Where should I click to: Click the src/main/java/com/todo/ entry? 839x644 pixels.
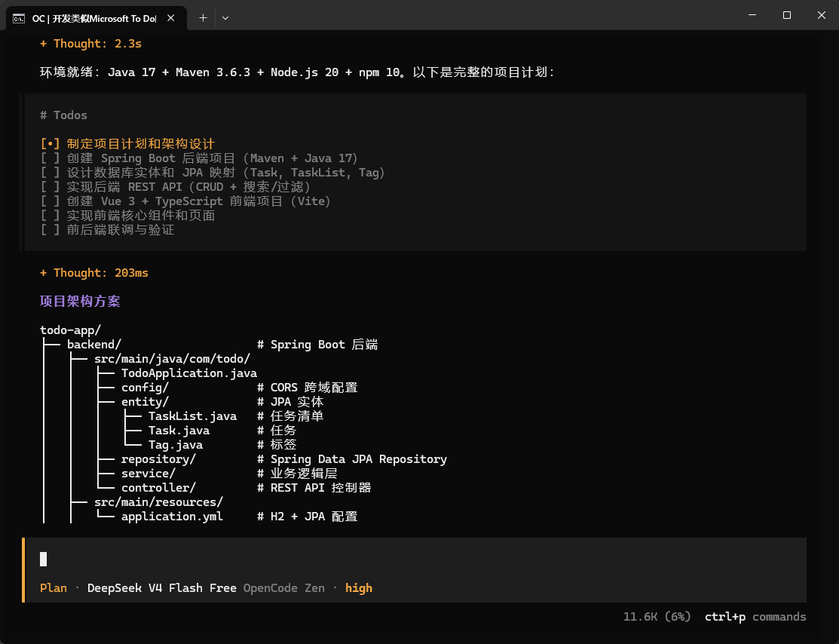click(173, 359)
